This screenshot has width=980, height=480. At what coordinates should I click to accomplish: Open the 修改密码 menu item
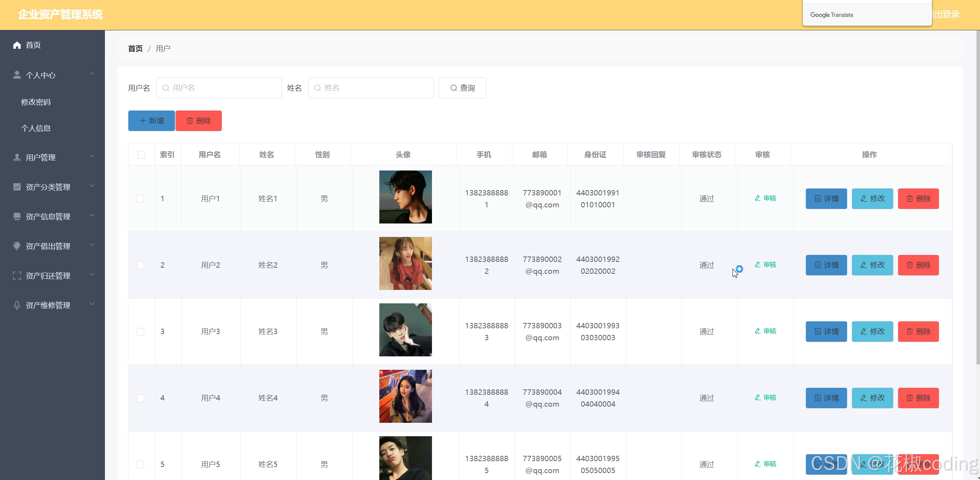36,102
